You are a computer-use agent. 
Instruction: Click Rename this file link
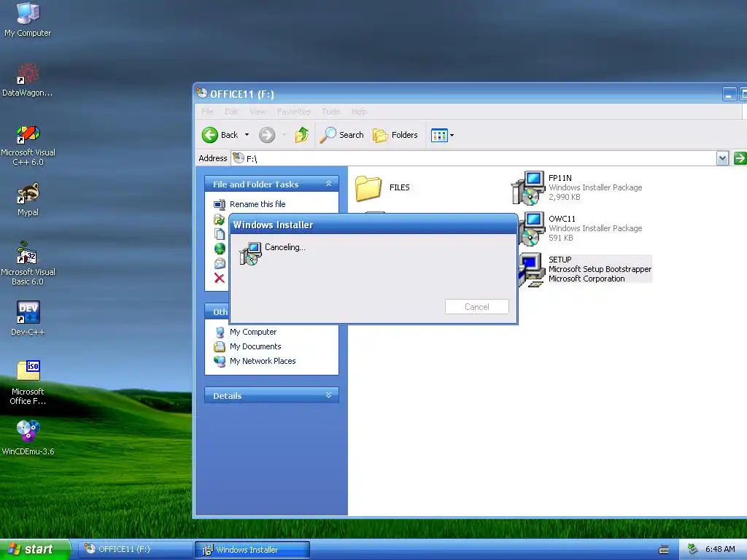258,204
